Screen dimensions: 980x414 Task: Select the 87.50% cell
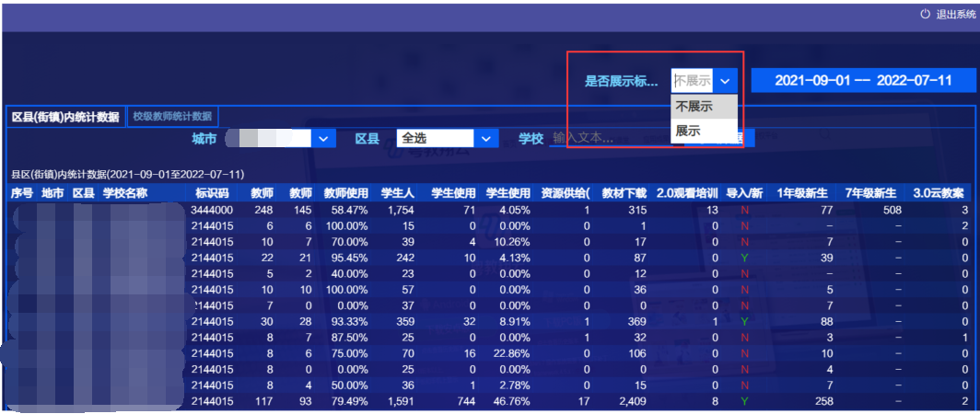click(351, 337)
